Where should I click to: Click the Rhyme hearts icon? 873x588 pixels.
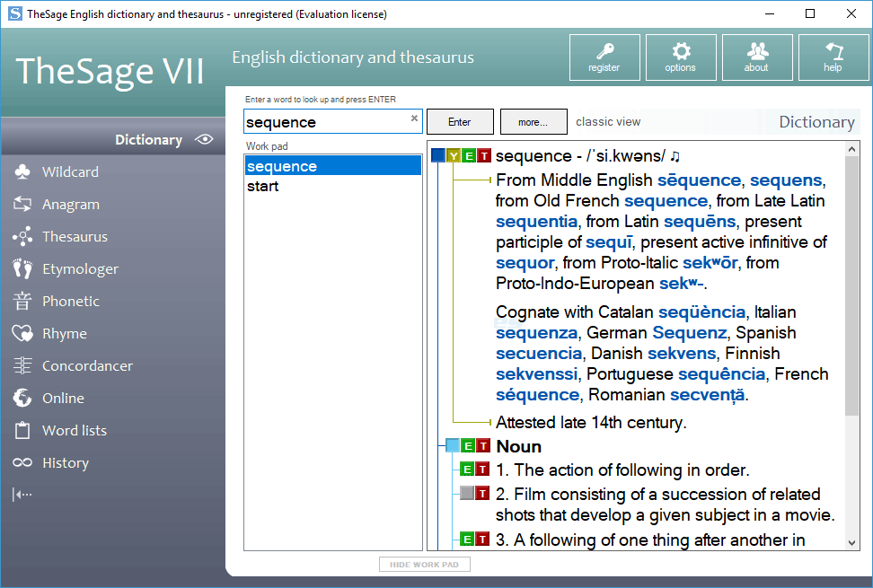(x=22, y=333)
